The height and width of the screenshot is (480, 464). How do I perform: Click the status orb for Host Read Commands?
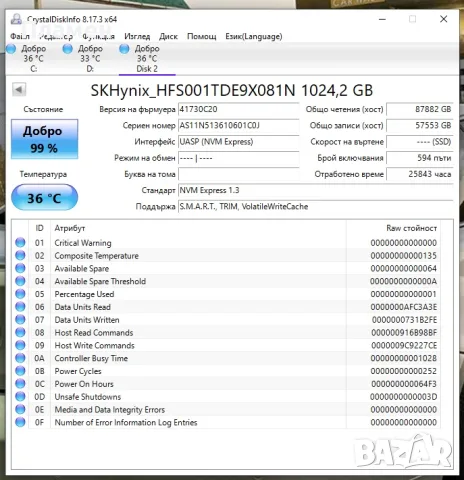pyautogui.click(x=20, y=332)
